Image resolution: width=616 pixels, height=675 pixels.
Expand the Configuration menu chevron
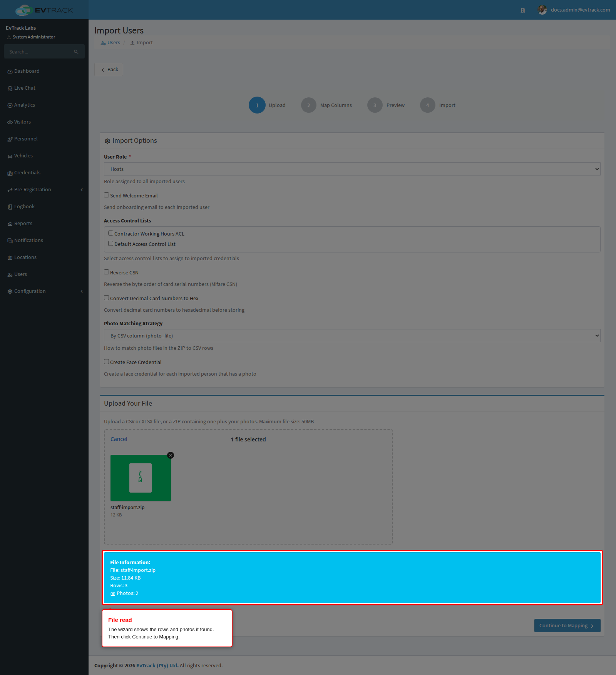(x=82, y=291)
